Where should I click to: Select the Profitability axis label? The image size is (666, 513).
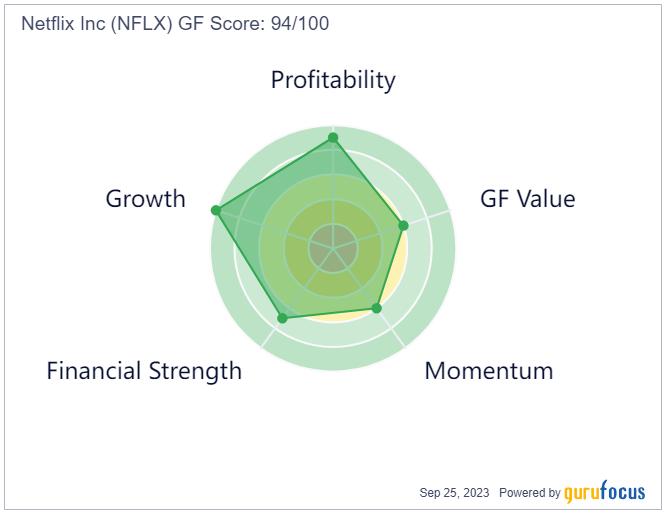(333, 80)
